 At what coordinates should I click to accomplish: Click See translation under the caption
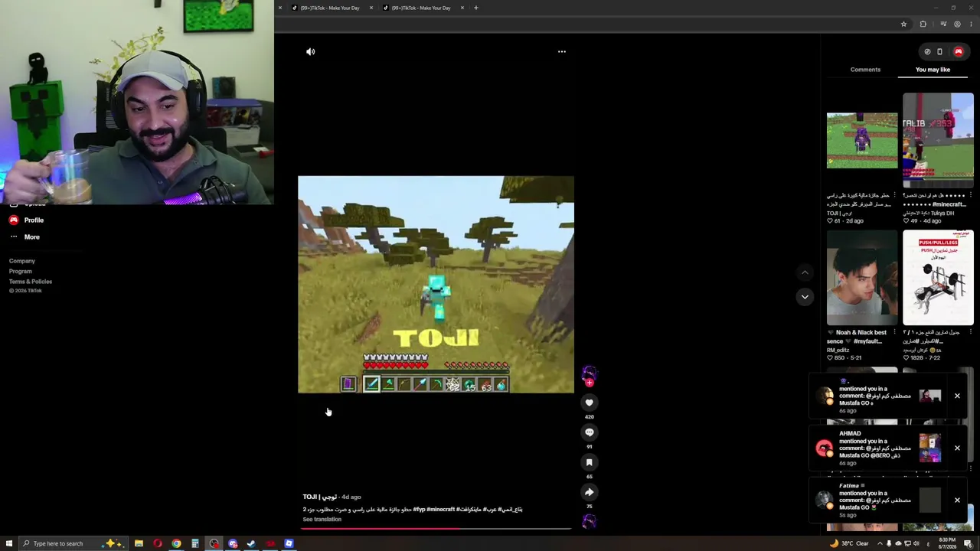(322, 520)
